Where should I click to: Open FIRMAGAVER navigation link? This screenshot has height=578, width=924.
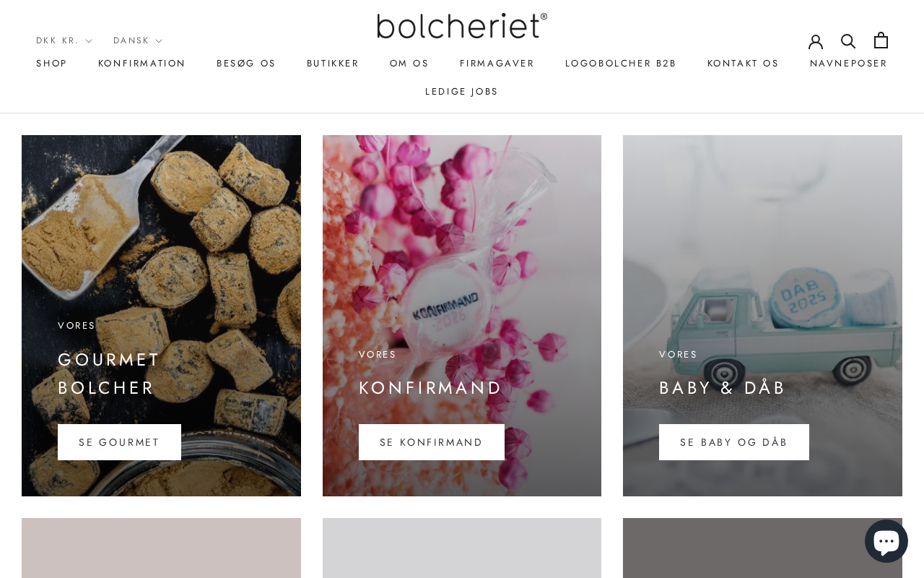497,63
